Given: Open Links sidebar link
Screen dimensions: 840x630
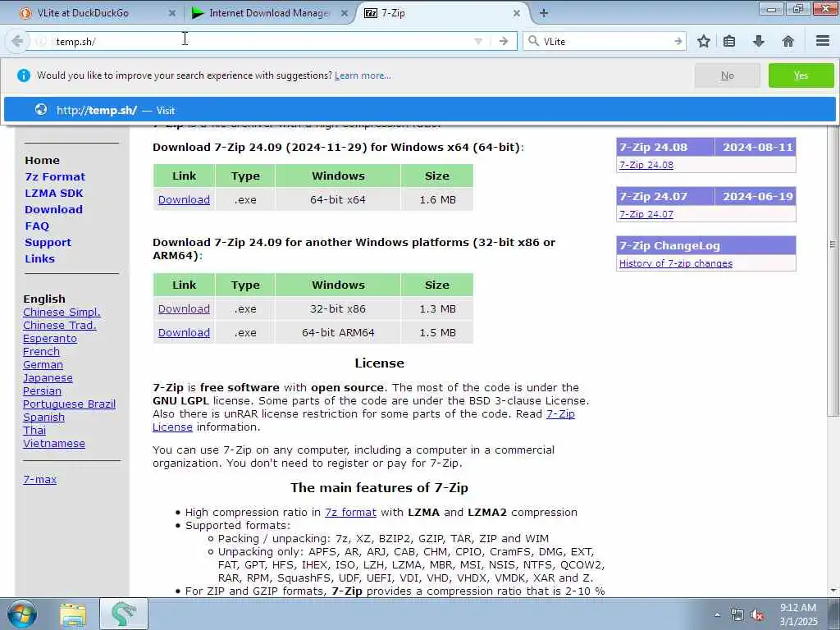Looking at the screenshot, I should click(39, 258).
